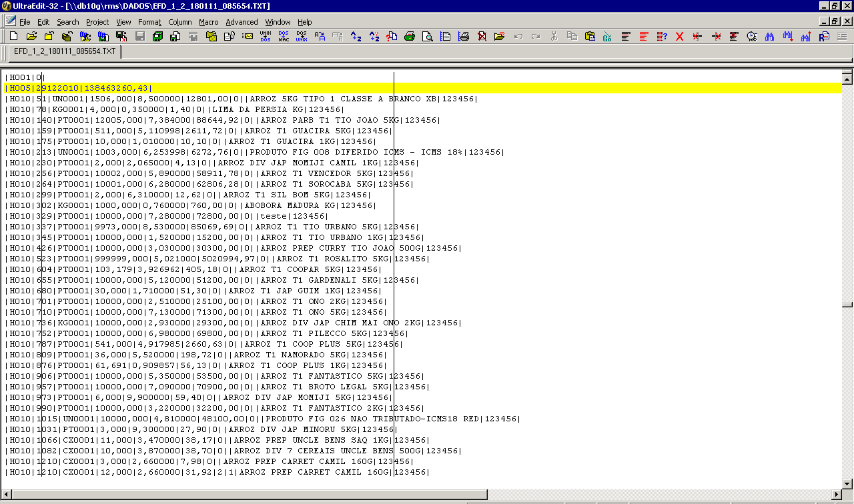Click the Open File folder icon

(31, 36)
